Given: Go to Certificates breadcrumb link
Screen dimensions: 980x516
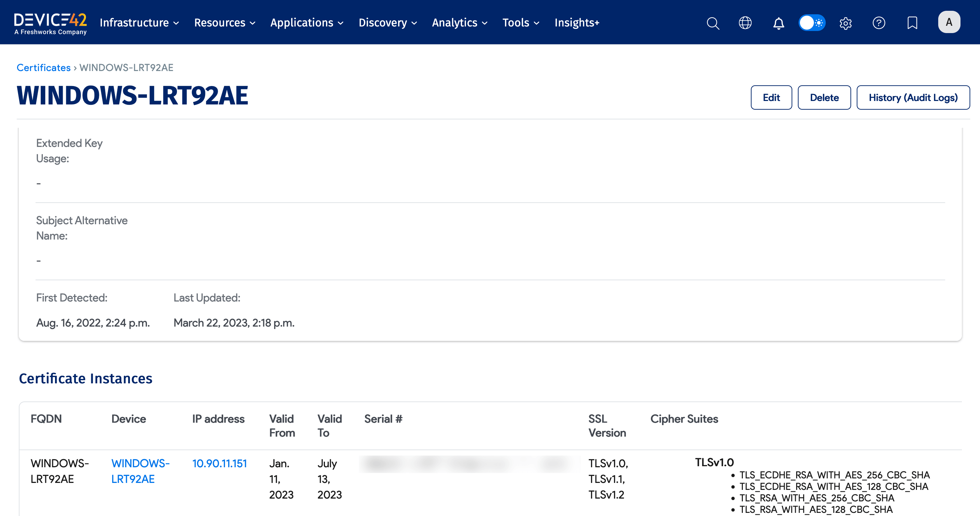Looking at the screenshot, I should point(44,68).
